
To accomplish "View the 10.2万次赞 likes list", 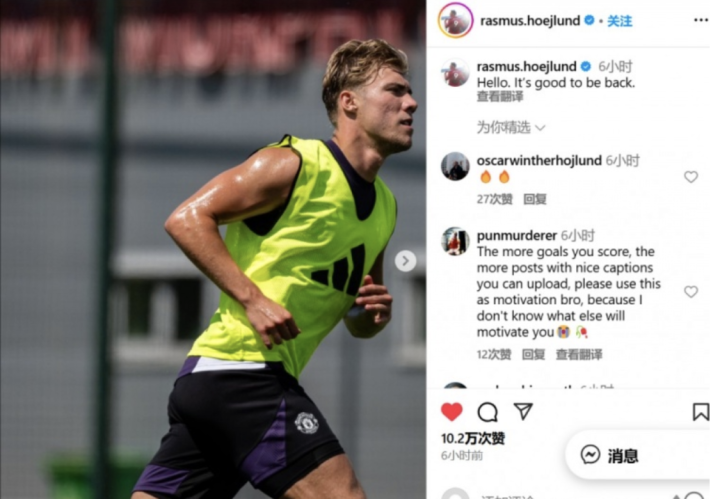I will [472, 438].
